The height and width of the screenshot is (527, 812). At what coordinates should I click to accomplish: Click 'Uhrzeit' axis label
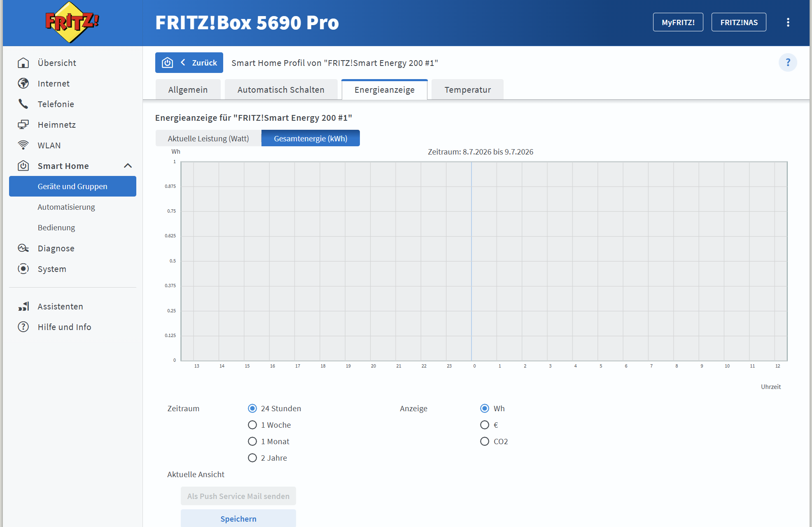point(770,386)
